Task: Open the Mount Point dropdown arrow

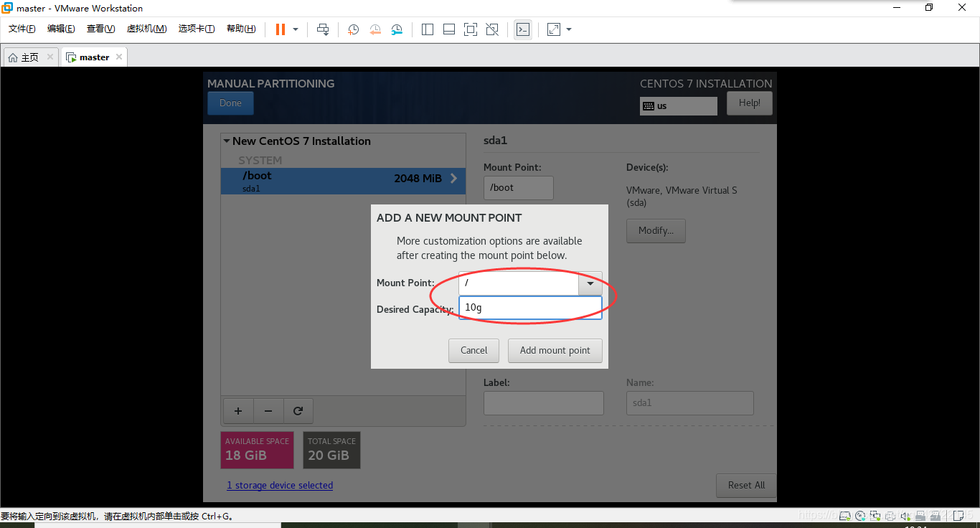Action: (590, 283)
